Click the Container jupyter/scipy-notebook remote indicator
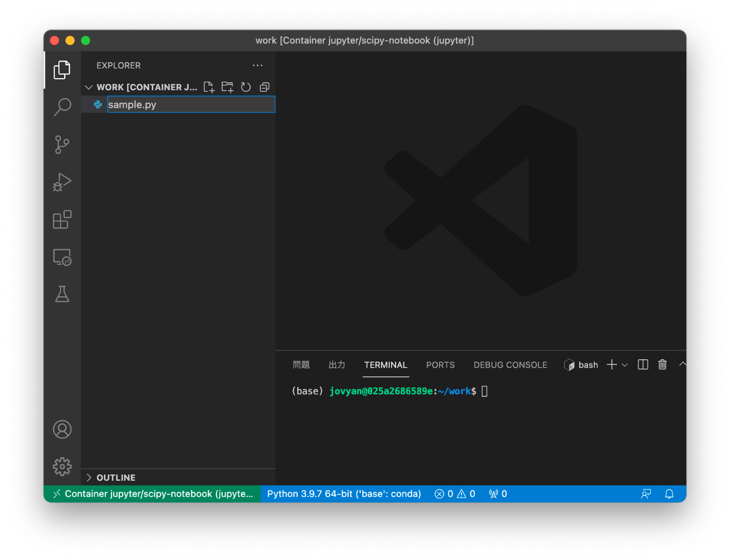This screenshot has width=730, height=560. coord(152,494)
